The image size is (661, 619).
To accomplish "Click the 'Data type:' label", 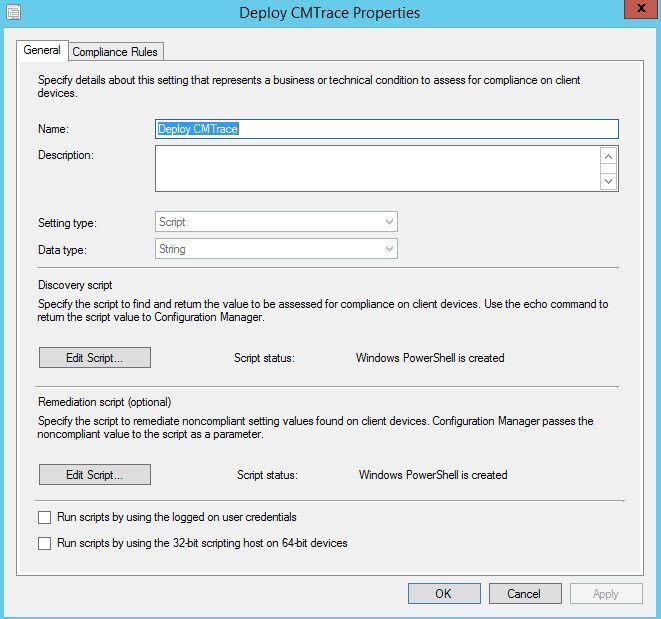I will click(62, 250).
